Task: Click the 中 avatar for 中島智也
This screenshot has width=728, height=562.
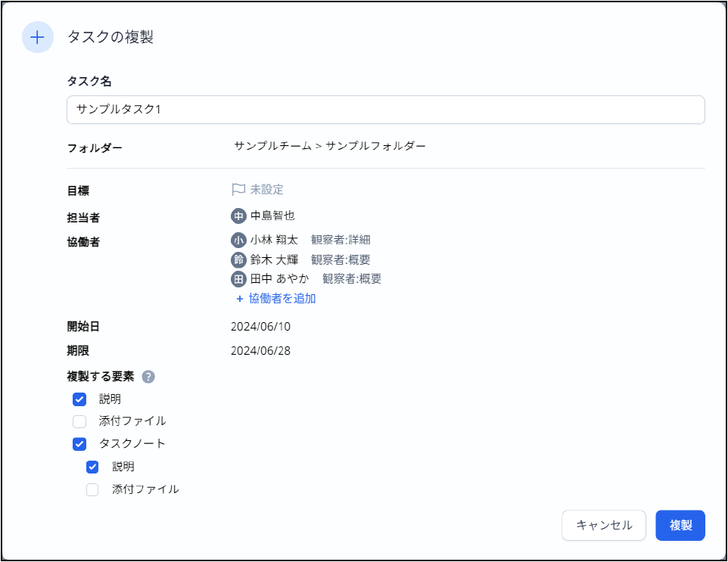Action: (x=238, y=216)
